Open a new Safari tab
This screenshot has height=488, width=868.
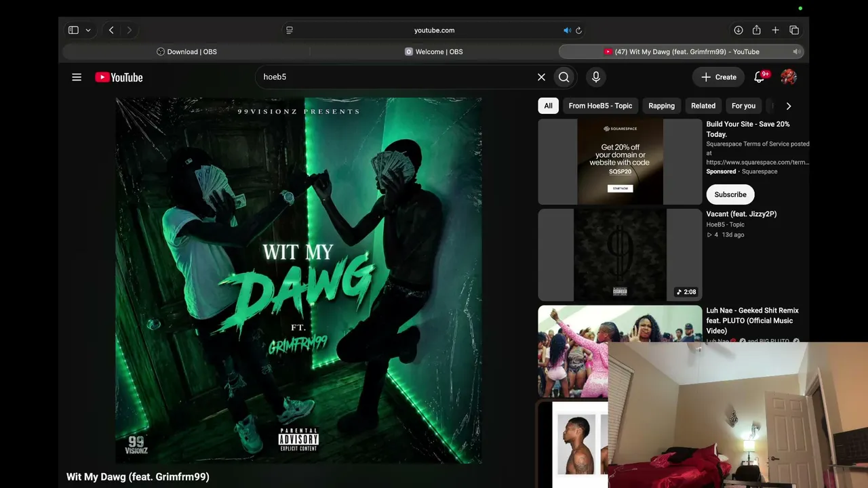pos(775,30)
